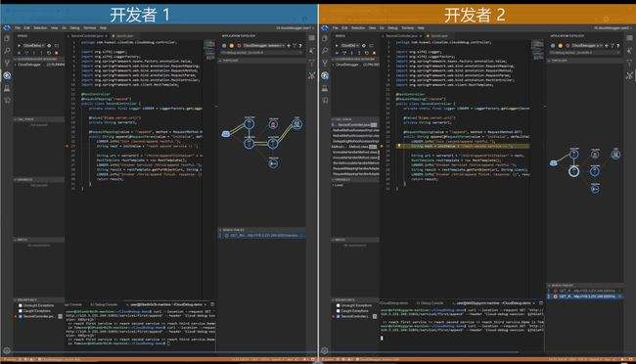Toggle Caught Exceptions checkbox in 开发者 1
This screenshot has height=364, width=636.
[x=20, y=311]
